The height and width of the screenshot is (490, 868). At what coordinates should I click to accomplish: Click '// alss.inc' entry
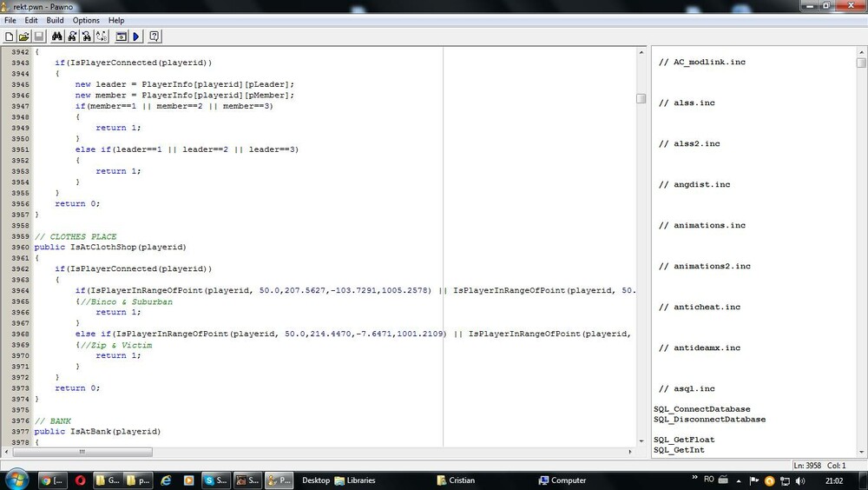[x=687, y=103]
